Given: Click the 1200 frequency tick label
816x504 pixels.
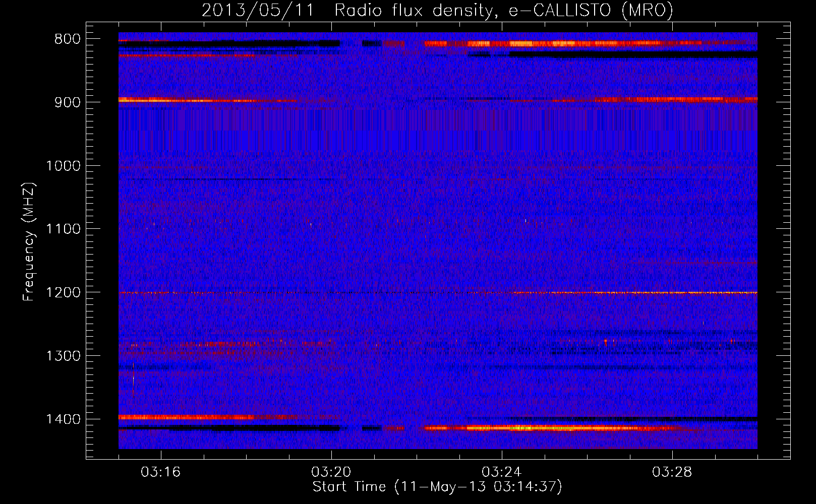Looking at the screenshot, I should pos(63,293).
